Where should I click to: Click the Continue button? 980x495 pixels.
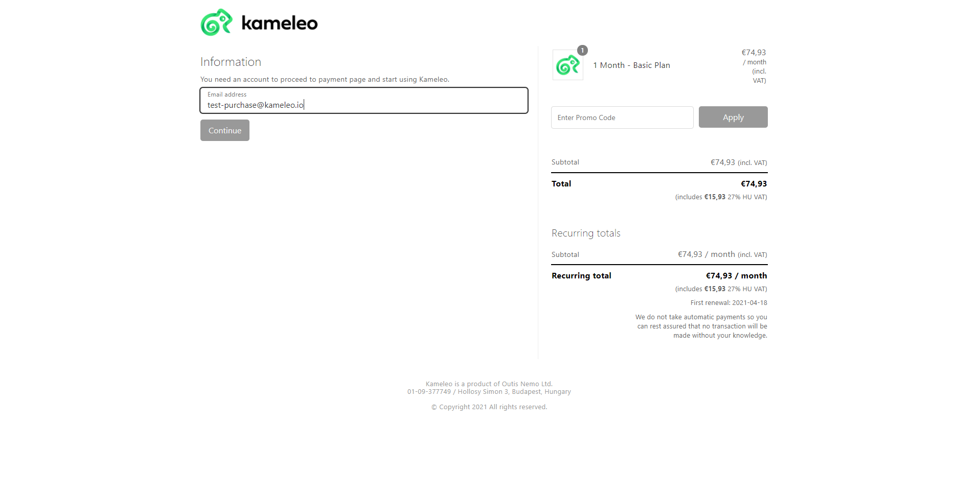[x=225, y=130]
